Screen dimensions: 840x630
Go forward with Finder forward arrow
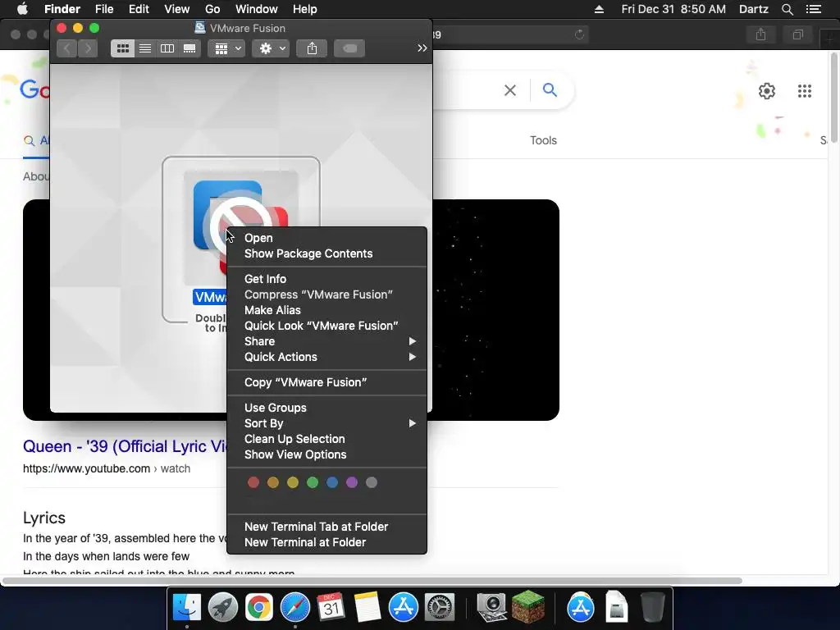click(89, 48)
